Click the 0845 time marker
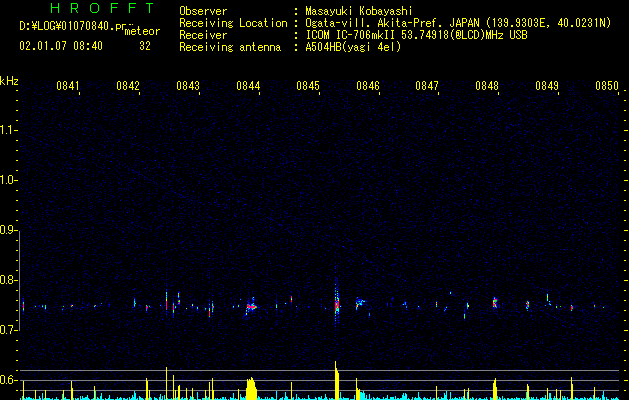 pyautogui.click(x=308, y=86)
